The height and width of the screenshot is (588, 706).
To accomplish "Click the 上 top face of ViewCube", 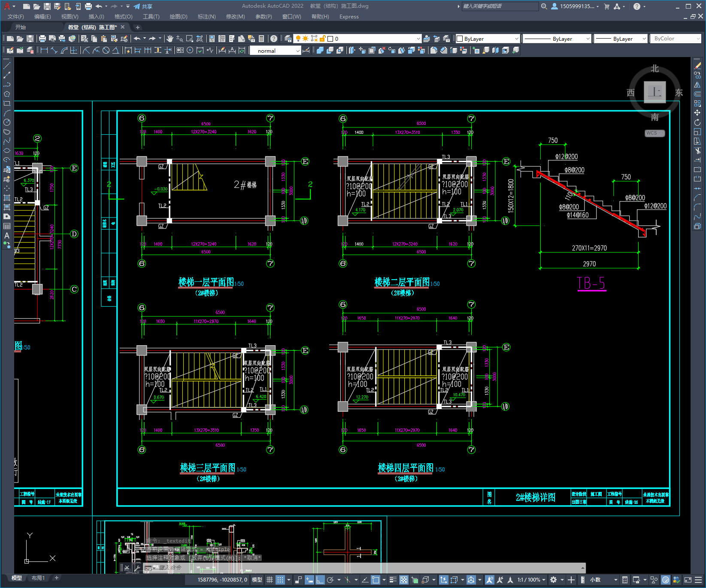I will tap(655, 92).
